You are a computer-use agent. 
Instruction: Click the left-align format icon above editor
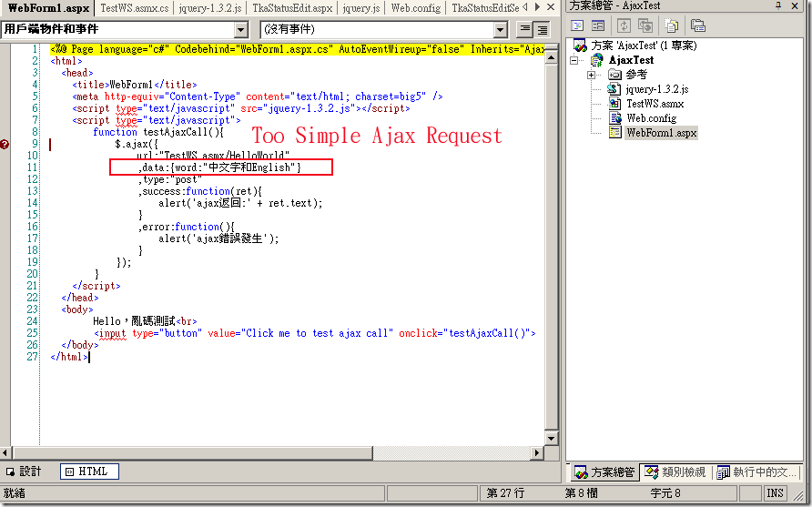click(x=524, y=29)
